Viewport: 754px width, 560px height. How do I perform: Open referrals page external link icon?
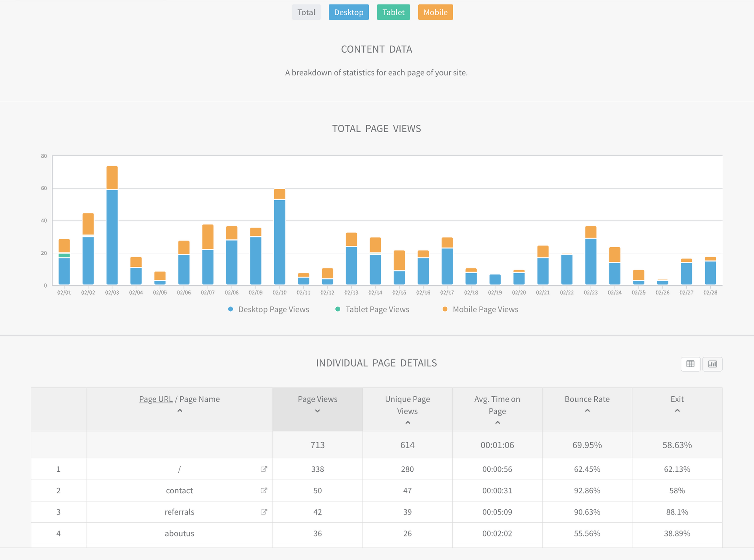(x=264, y=512)
